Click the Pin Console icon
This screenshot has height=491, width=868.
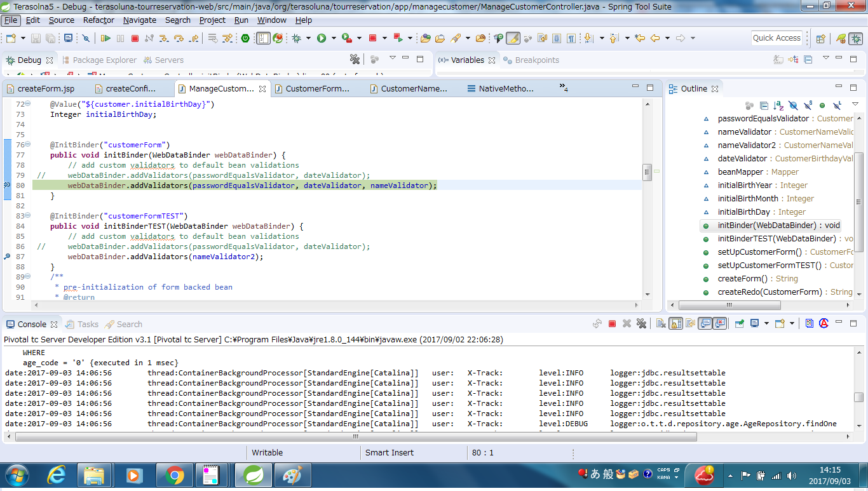click(739, 324)
